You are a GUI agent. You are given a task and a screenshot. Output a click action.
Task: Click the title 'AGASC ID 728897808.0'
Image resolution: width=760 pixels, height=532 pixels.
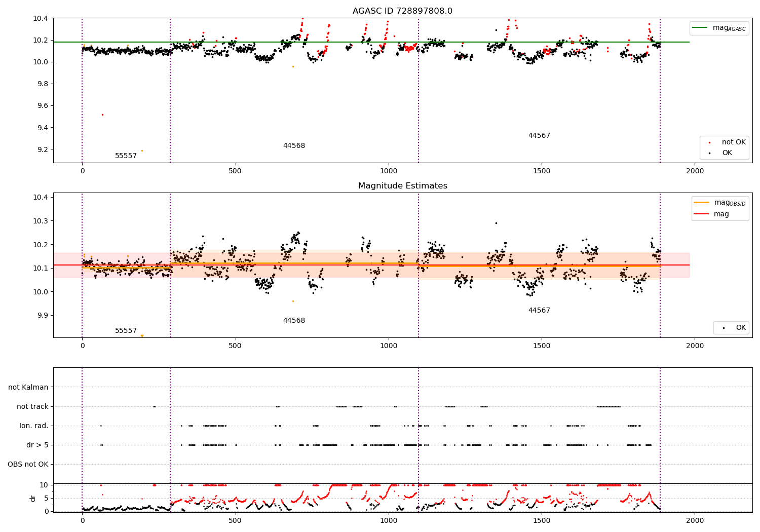(402, 11)
